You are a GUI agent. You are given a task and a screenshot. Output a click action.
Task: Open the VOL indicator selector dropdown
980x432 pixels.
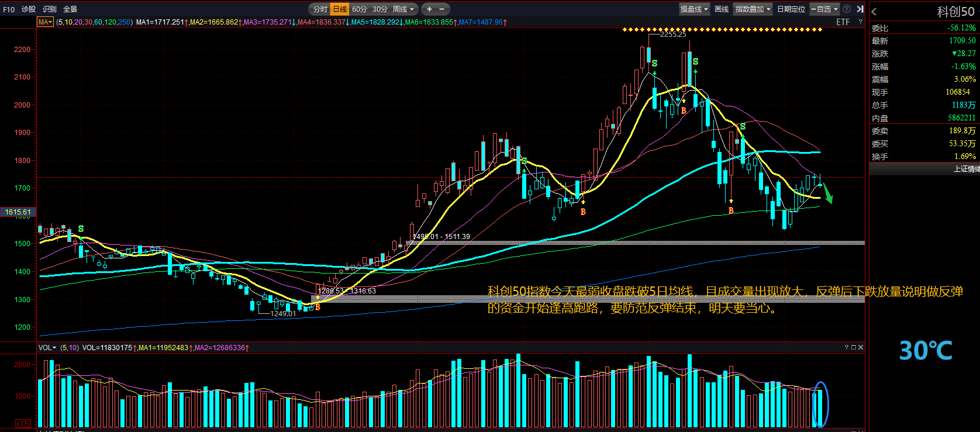47,348
